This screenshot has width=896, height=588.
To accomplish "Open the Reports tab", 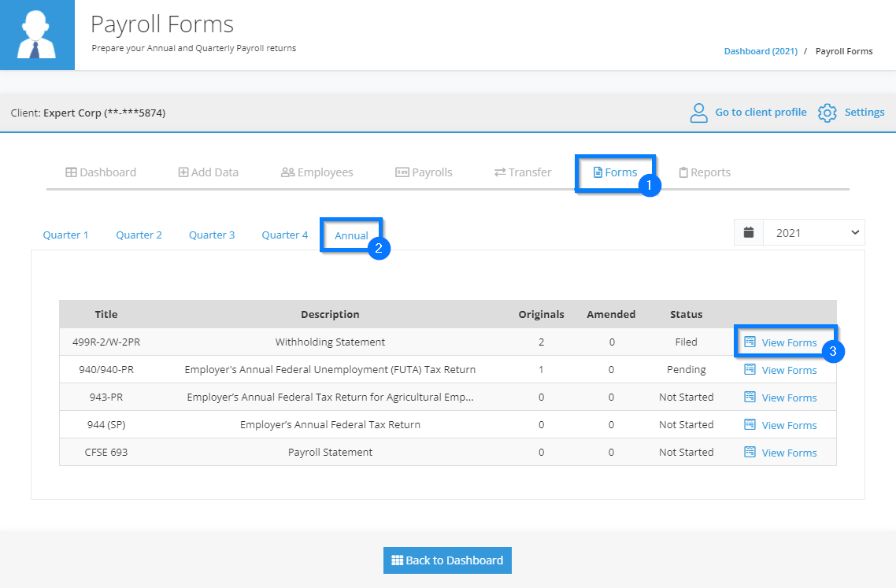I will tap(705, 172).
